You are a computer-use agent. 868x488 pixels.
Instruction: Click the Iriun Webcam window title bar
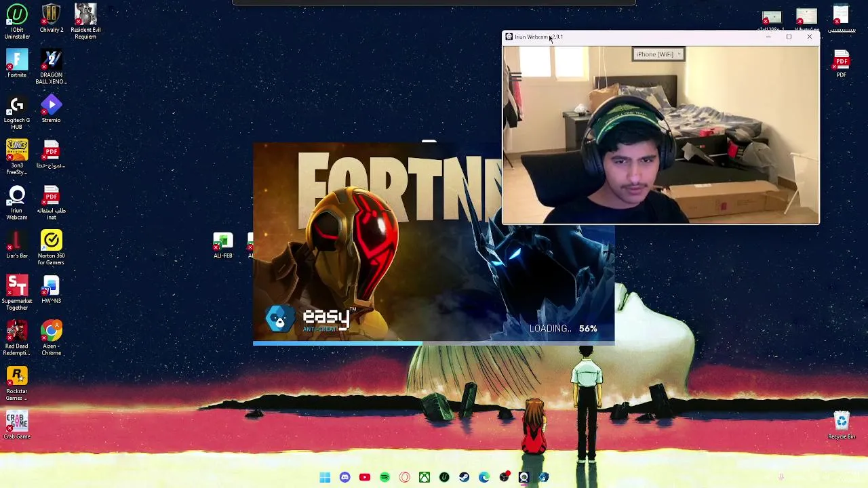click(631, 37)
